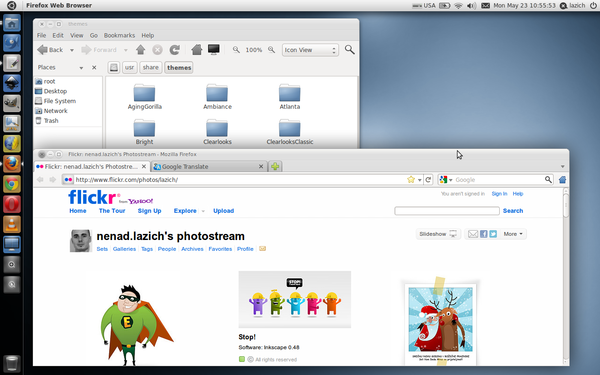Open file manager search magnifier
This screenshot has height=375, width=600.
(x=349, y=49)
